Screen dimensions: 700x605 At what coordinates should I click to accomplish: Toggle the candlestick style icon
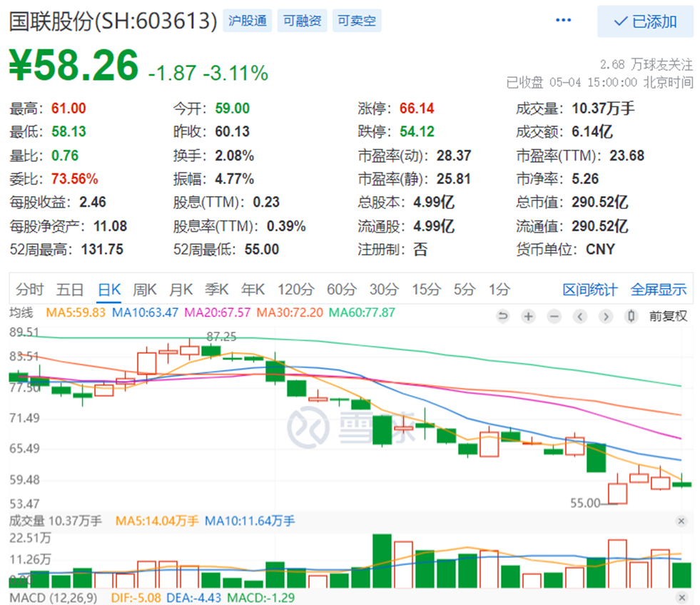[631, 317]
